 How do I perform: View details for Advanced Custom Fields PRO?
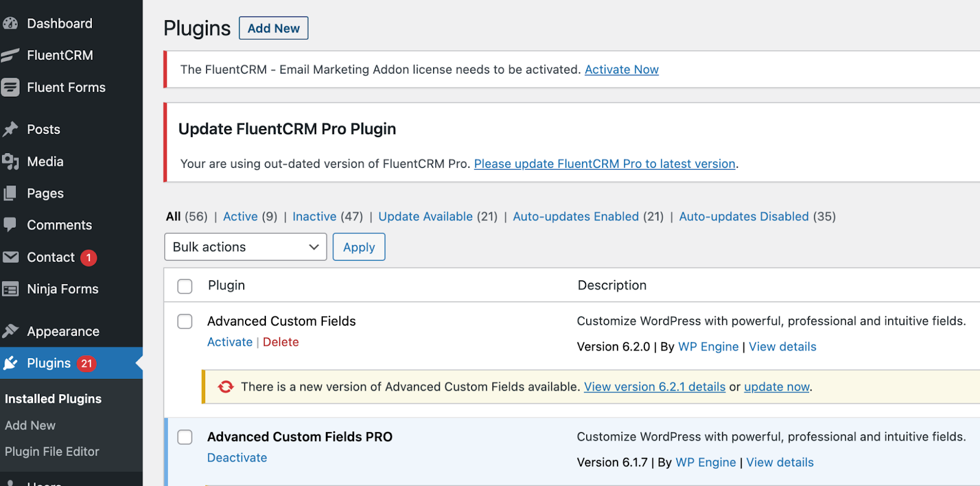[x=780, y=463]
